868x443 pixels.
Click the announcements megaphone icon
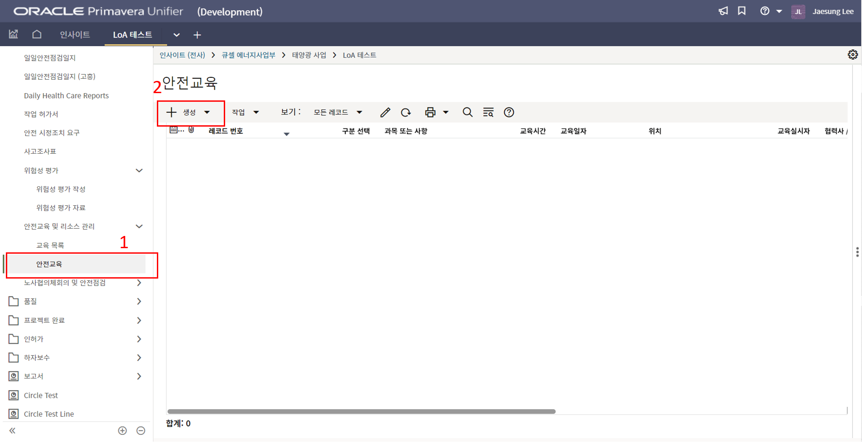click(x=723, y=11)
